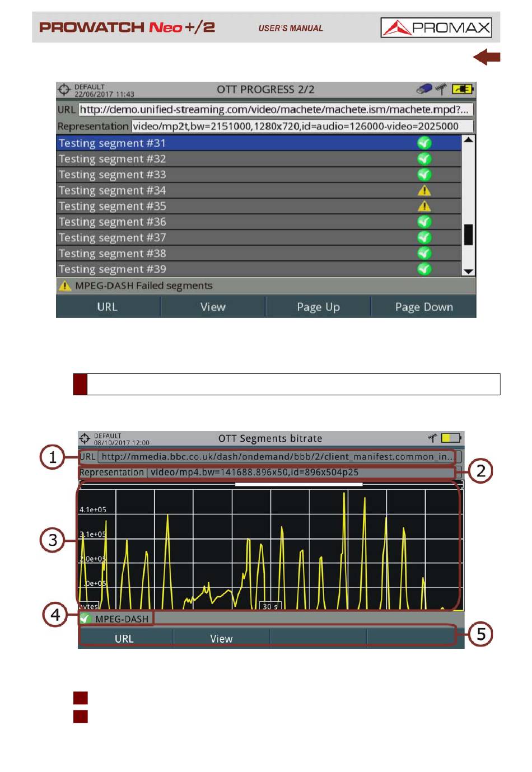The image size is (532, 772).
Task: Click the mmedia.bbc.co.uk URL field
Action: pos(280,457)
